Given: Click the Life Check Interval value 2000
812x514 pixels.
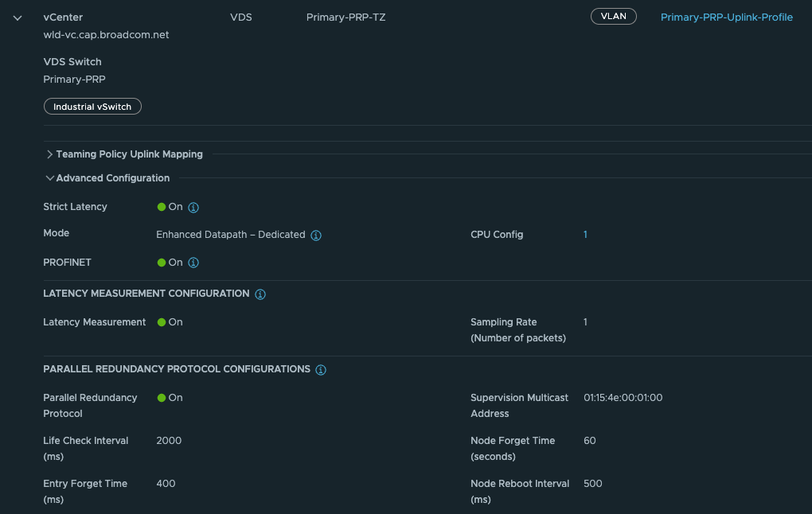Looking at the screenshot, I should pyautogui.click(x=169, y=441).
